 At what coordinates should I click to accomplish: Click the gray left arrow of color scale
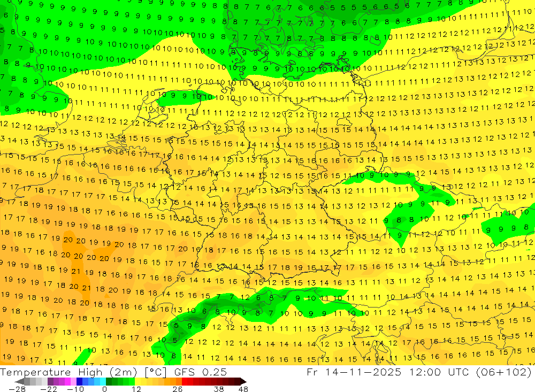click(19, 381)
